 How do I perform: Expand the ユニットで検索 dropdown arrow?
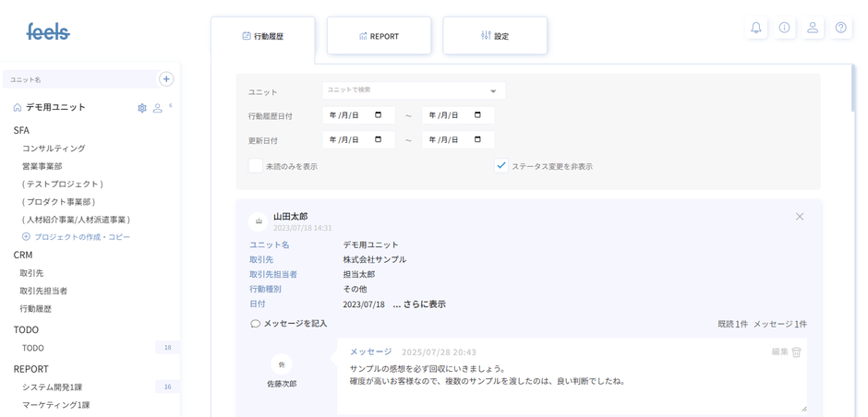pyautogui.click(x=493, y=91)
